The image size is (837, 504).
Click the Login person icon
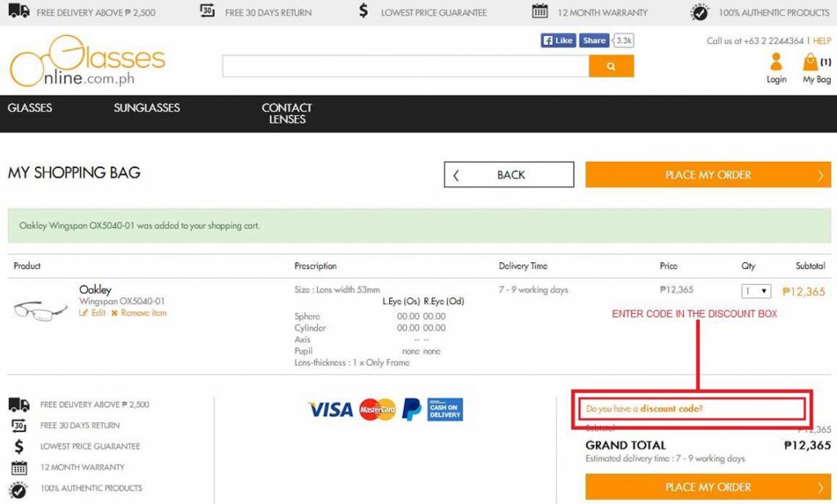pyautogui.click(x=777, y=62)
